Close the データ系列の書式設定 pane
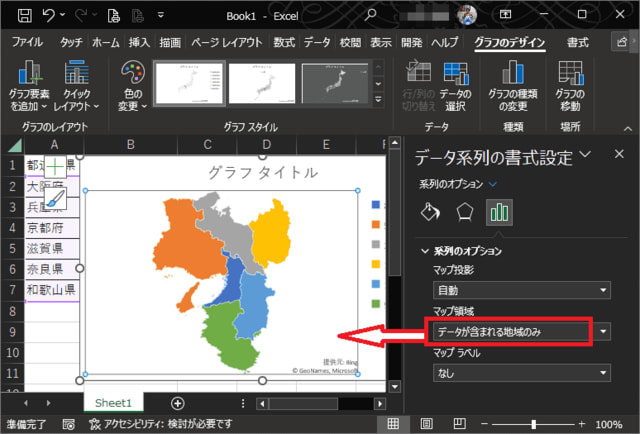This screenshot has width=640, height=434. coord(618,154)
